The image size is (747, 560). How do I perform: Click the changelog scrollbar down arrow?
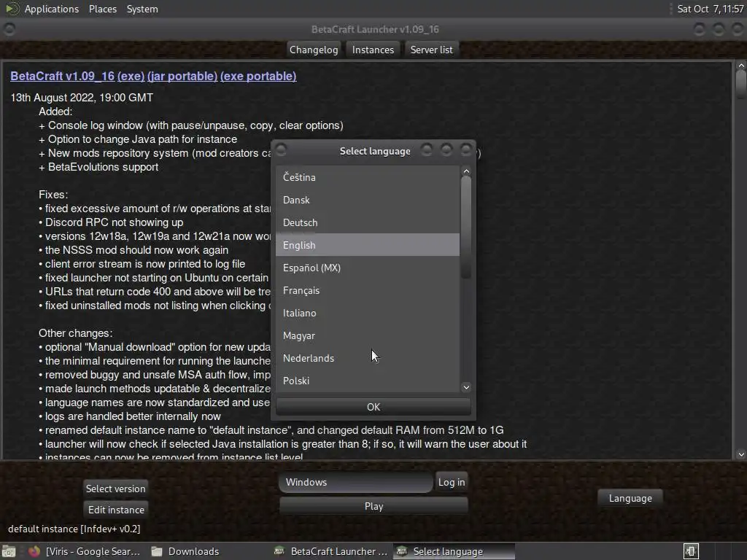(x=741, y=454)
